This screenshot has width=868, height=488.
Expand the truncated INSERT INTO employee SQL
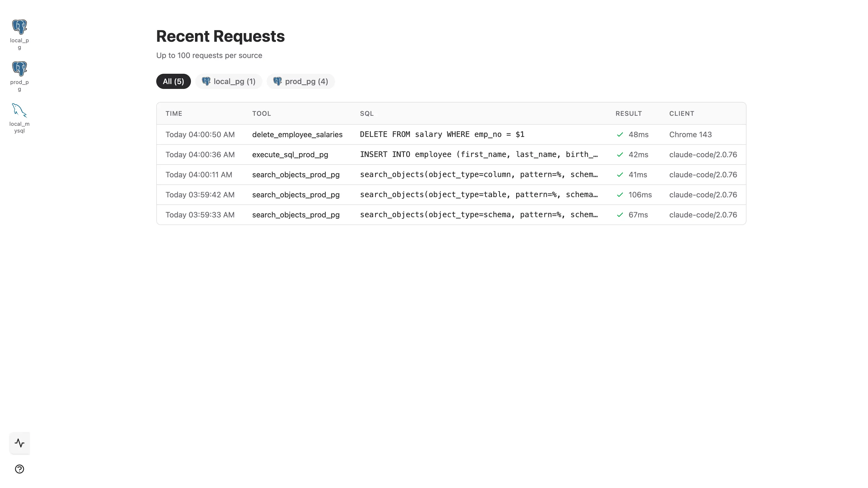click(x=478, y=155)
